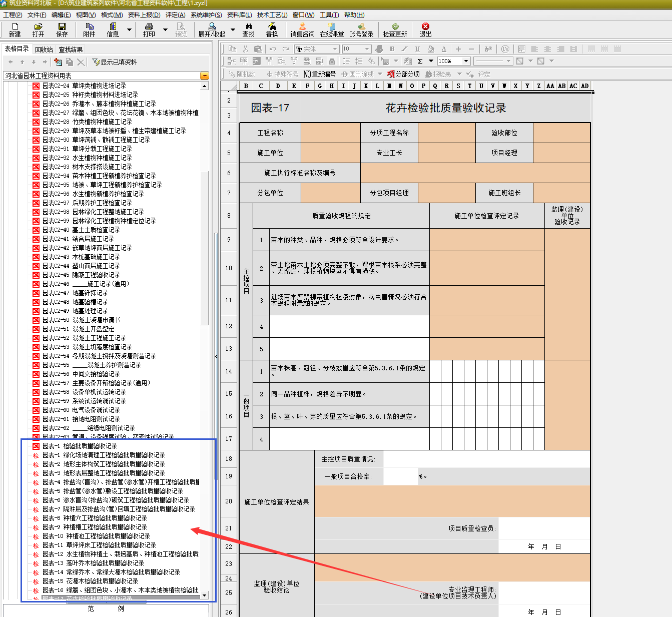The height and width of the screenshot is (617, 672).
Task: Open the 资料上报(D) menu
Action: tap(144, 15)
